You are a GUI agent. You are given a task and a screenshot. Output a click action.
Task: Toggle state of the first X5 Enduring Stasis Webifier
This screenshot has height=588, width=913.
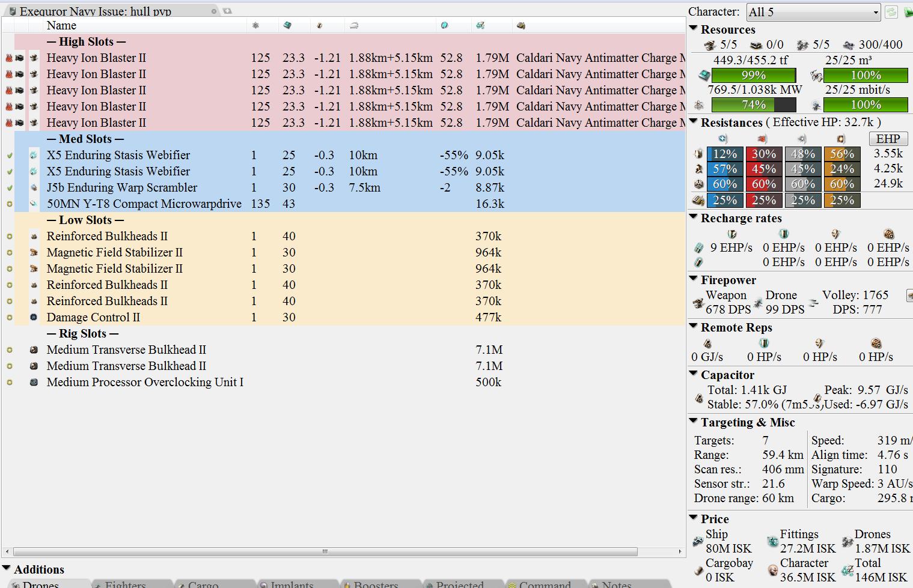point(9,155)
